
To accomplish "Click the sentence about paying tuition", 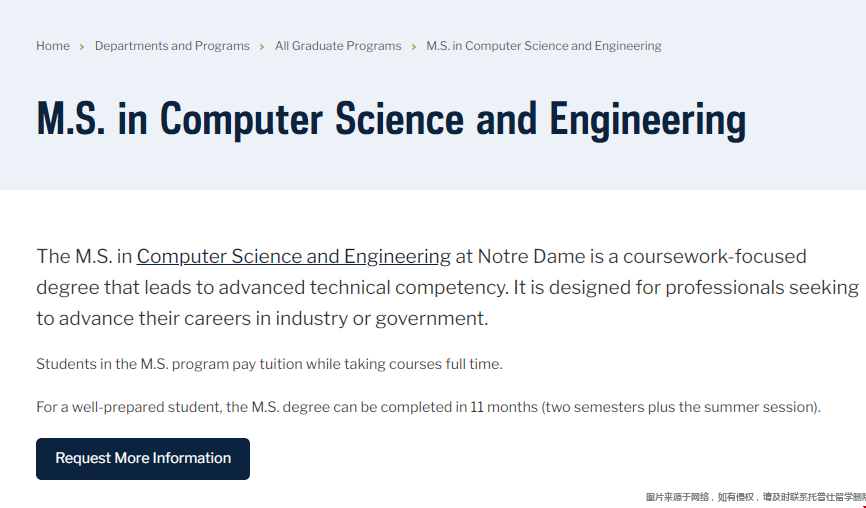I will pos(270,364).
